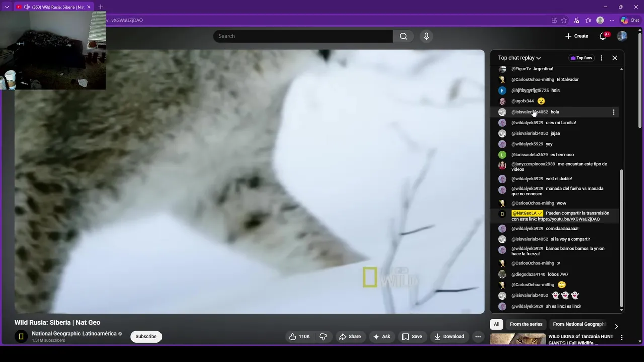Click the Ask button
The height and width of the screenshot is (362, 644).
coord(381,337)
